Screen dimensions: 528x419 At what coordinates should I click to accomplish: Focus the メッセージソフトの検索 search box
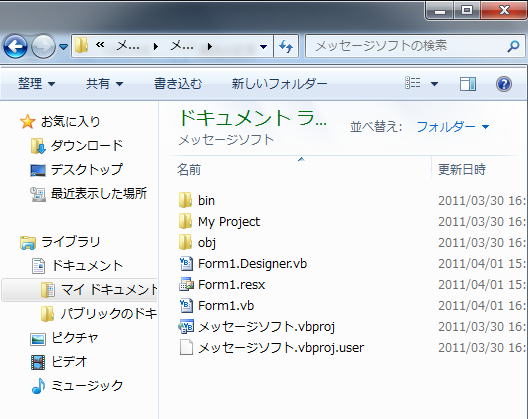(415, 46)
